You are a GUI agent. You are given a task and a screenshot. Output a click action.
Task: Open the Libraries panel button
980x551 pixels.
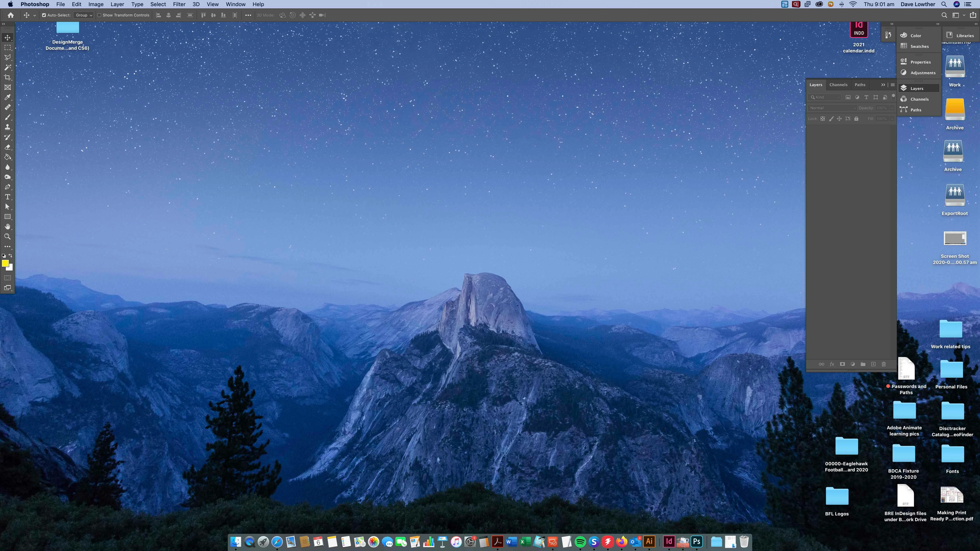960,35
